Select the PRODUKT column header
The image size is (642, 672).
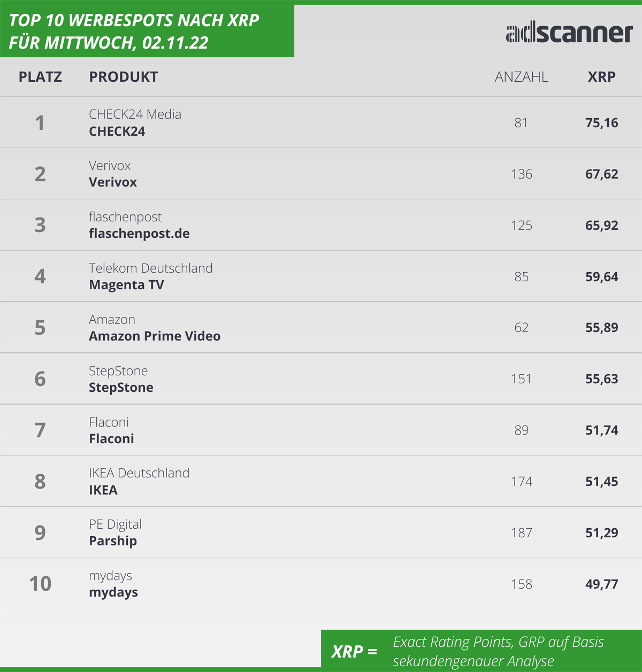124,77
